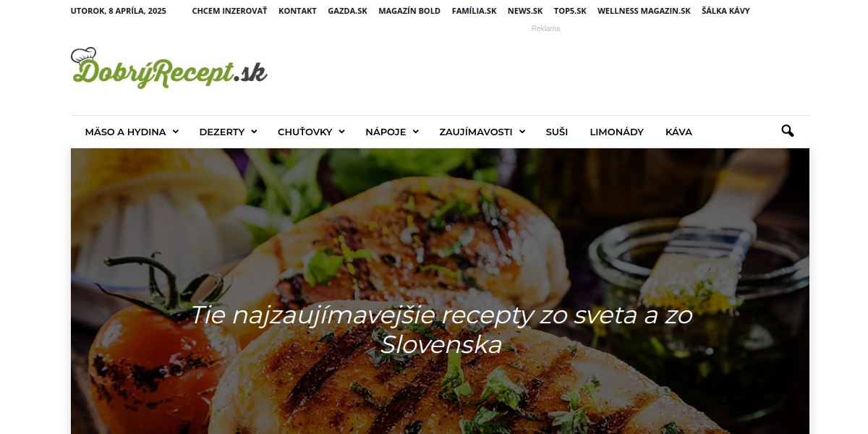Open the Limonády menu item
The height and width of the screenshot is (434, 868).
(x=616, y=132)
